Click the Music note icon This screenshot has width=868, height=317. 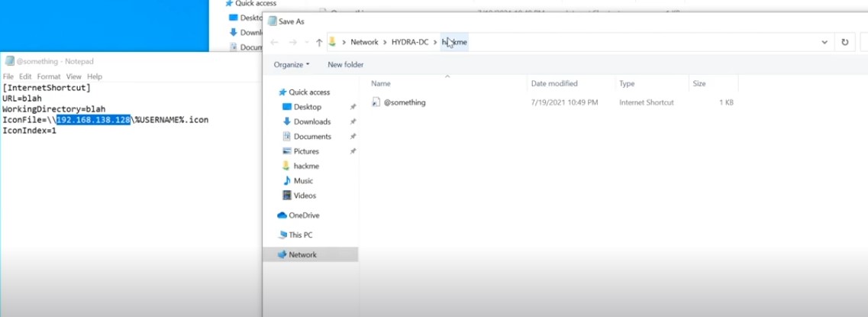287,181
